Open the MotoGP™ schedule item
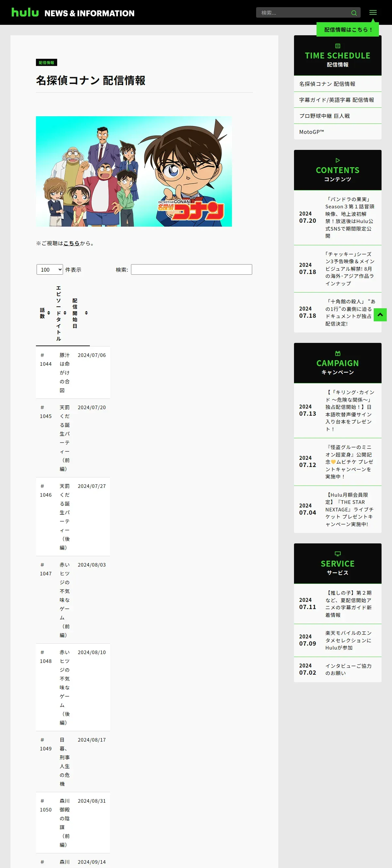This screenshot has height=868, width=392. (x=337, y=132)
